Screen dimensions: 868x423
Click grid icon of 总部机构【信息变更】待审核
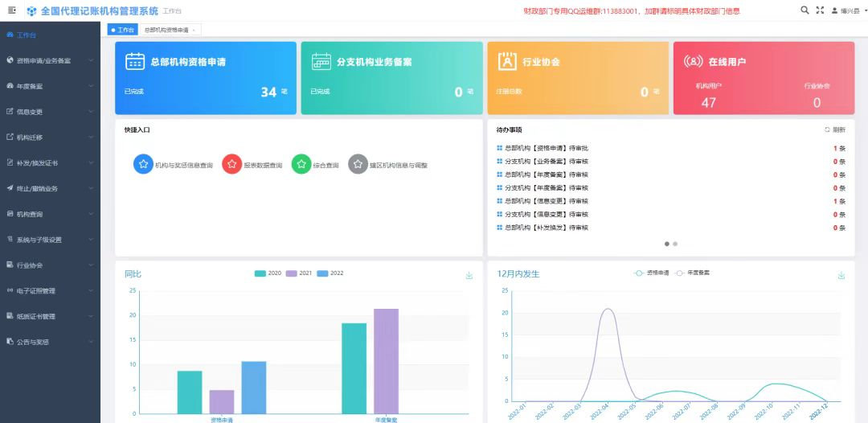500,201
